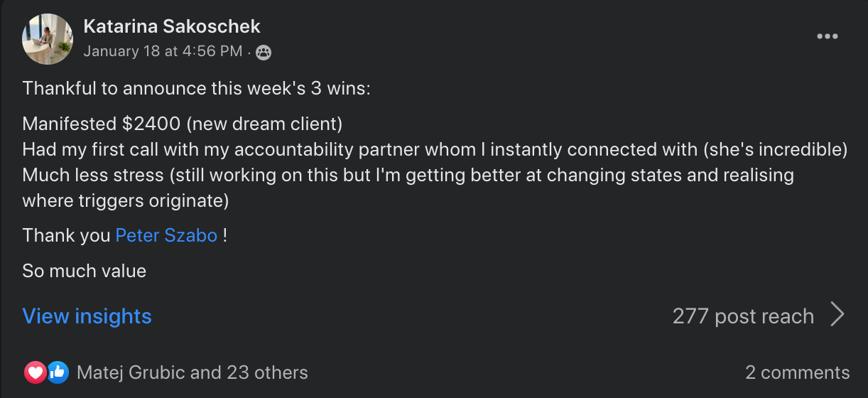The width and height of the screenshot is (868, 398).
Task: Click the "So much value" closing line
Action: pyautogui.click(x=84, y=271)
